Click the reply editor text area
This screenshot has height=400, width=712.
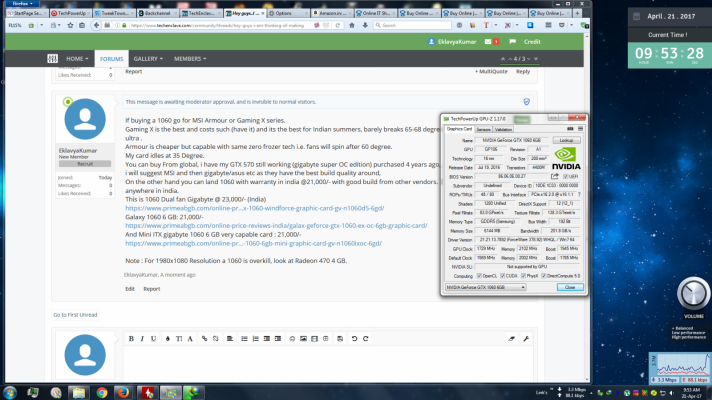pyautogui.click(x=328, y=365)
